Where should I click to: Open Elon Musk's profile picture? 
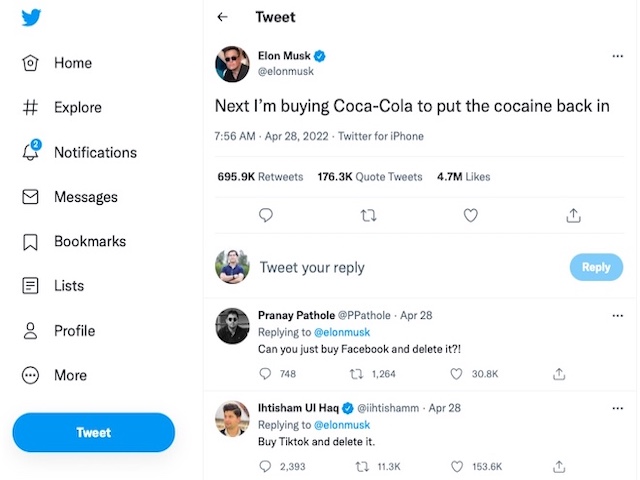[x=232, y=64]
